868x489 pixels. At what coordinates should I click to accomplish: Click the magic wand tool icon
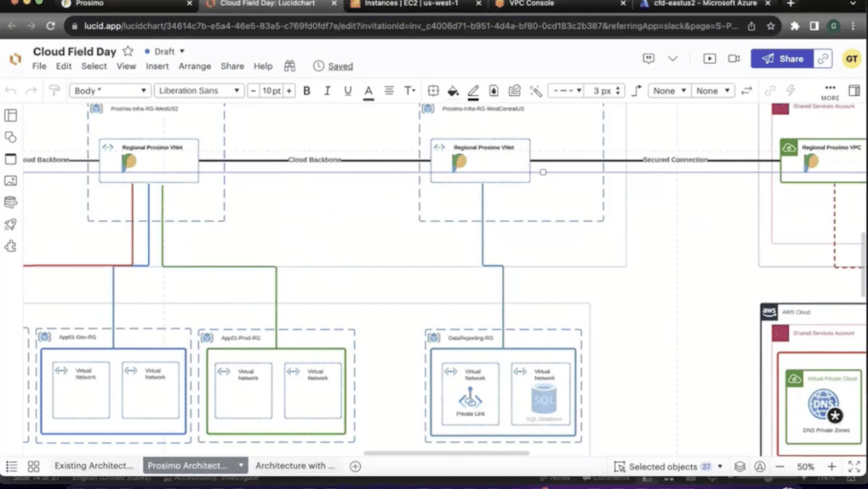point(536,91)
